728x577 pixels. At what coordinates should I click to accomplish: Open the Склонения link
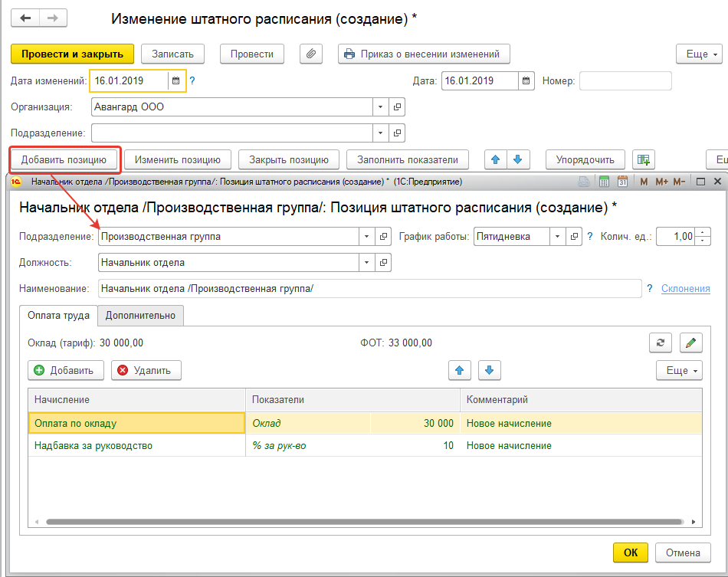pos(685,288)
